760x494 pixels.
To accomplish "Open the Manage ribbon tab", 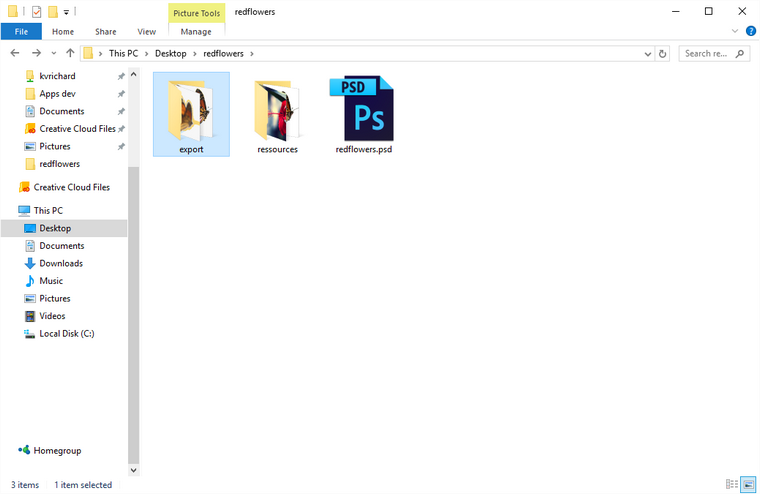I will point(196,32).
